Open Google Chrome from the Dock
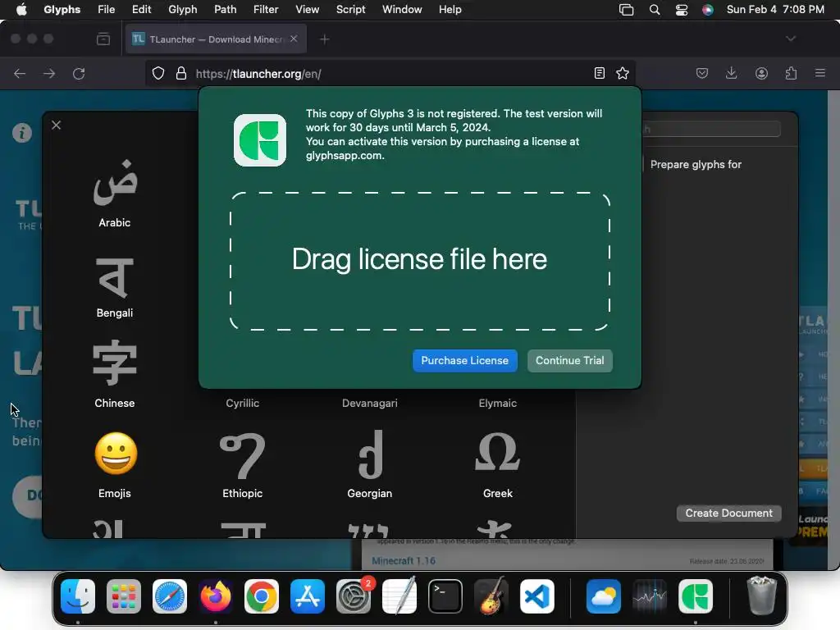This screenshot has width=840, height=630. (x=262, y=596)
